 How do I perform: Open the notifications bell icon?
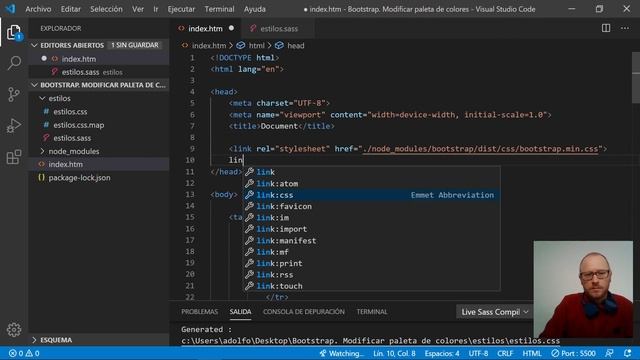click(x=627, y=353)
